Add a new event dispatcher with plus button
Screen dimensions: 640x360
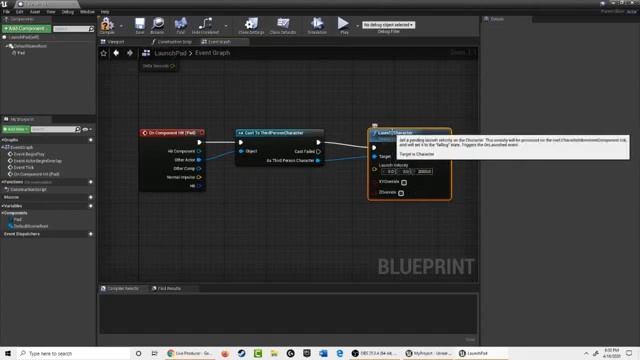pyautogui.click(x=91, y=234)
